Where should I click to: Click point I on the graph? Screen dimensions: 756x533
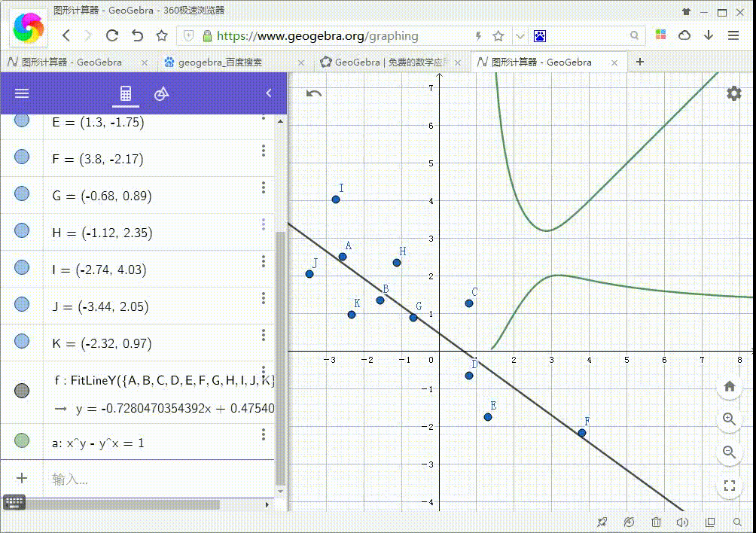coord(336,199)
